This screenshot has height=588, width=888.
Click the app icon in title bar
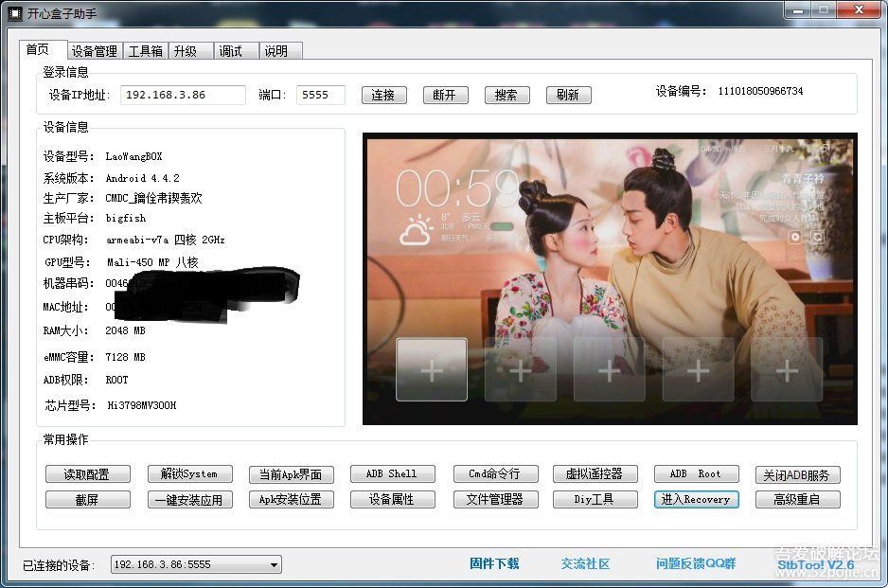coord(15,12)
